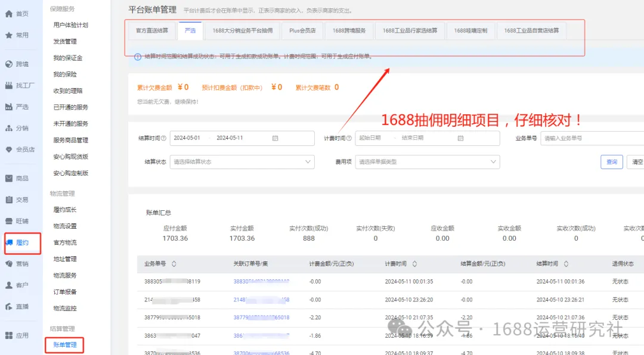
Task: Open the 常用 star icon
Action: (9, 35)
